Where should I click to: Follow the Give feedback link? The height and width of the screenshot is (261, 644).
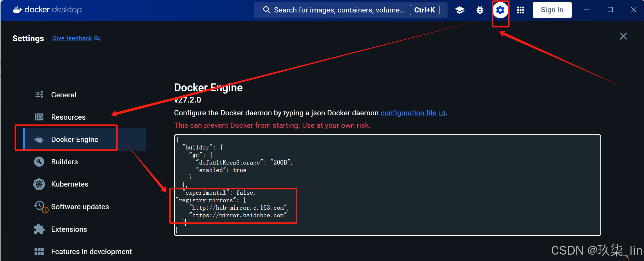72,38
